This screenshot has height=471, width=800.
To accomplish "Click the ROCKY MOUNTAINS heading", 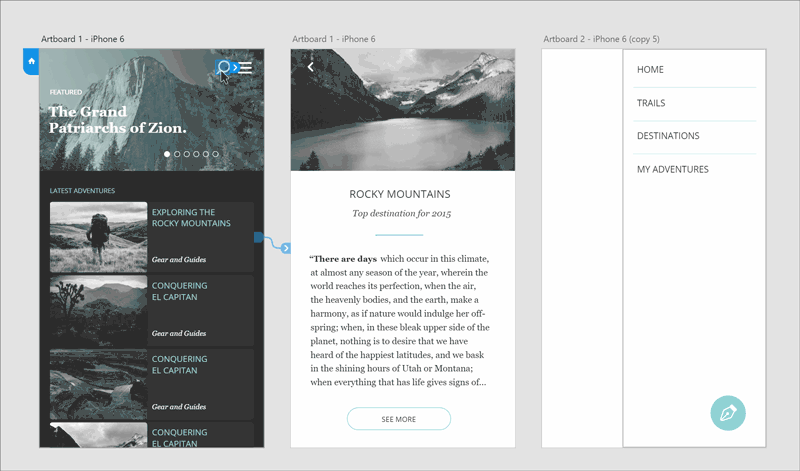I will (x=399, y=194).
